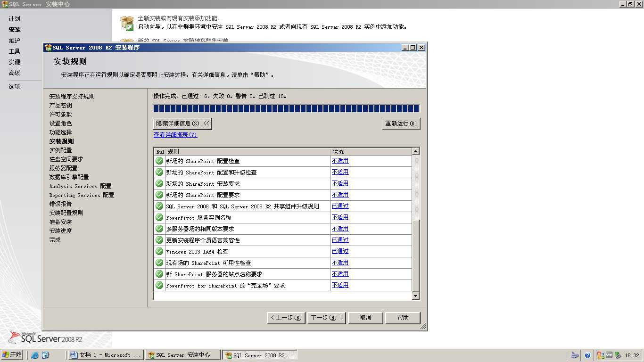
Task: Click 已通过 status link for Windows 2003 IA64 检查
Action: click(x=340, y=251)
